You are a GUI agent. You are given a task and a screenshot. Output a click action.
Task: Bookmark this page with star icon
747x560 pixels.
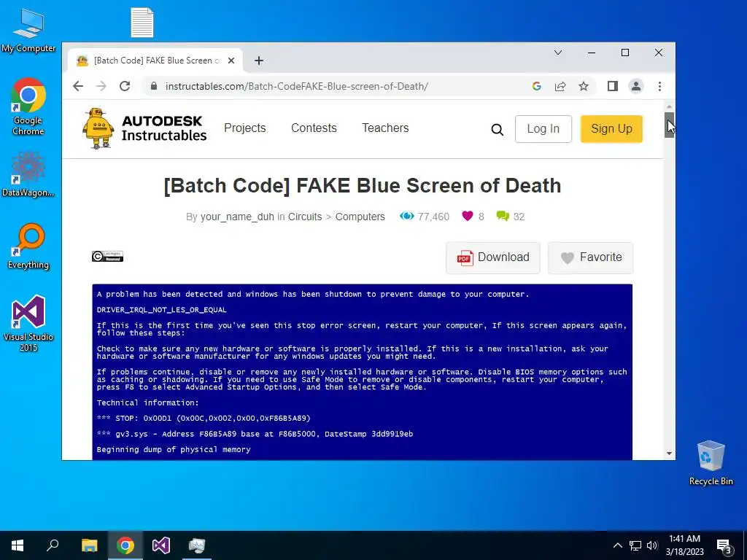[x=584, y=86]
